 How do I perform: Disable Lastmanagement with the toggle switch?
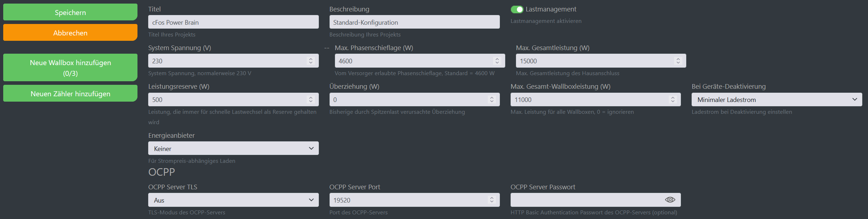coord(517,9)
